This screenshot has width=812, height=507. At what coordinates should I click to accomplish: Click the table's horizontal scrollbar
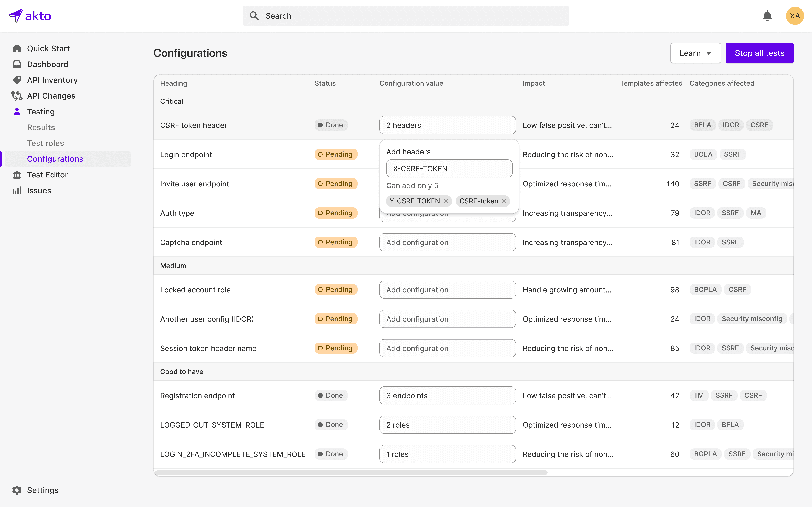351,472
